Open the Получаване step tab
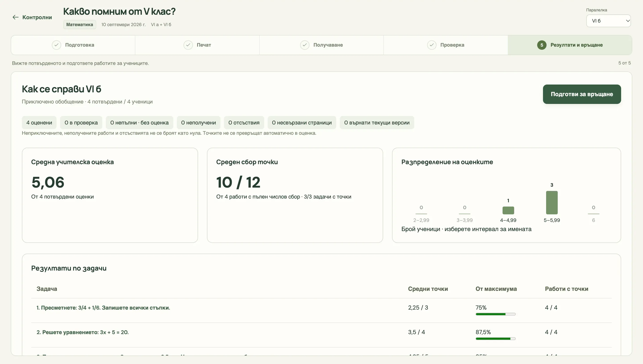 (x=321, y=45)
